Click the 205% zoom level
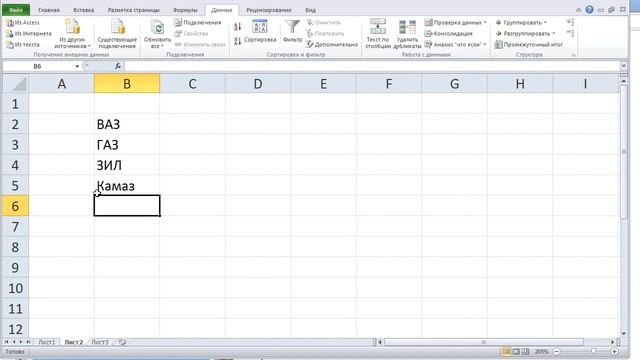Image resolution: width=640 pixels, height=360 pixels. point(542,351)
